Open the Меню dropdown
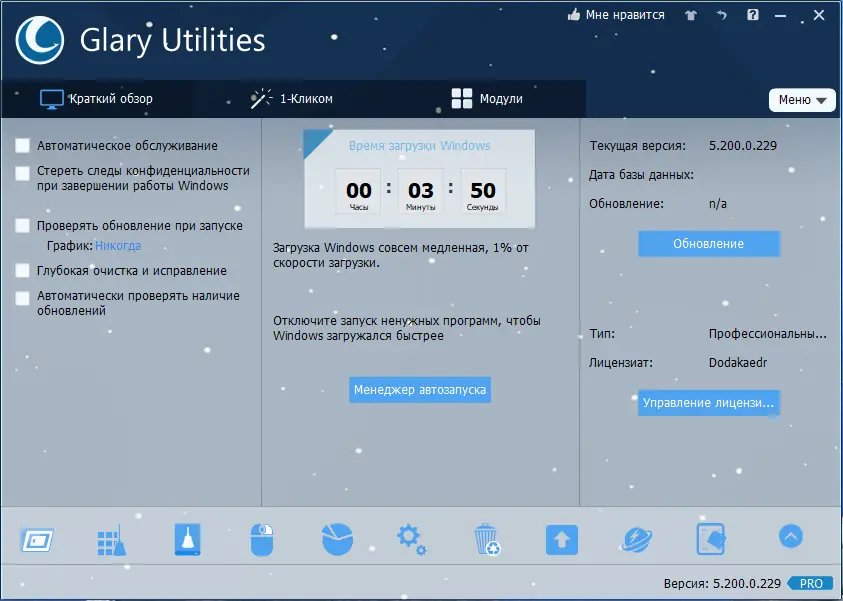 click(x=802, y=100)
